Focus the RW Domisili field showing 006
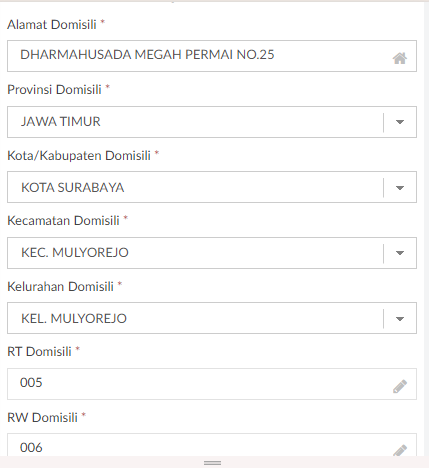 pos(212,445)
